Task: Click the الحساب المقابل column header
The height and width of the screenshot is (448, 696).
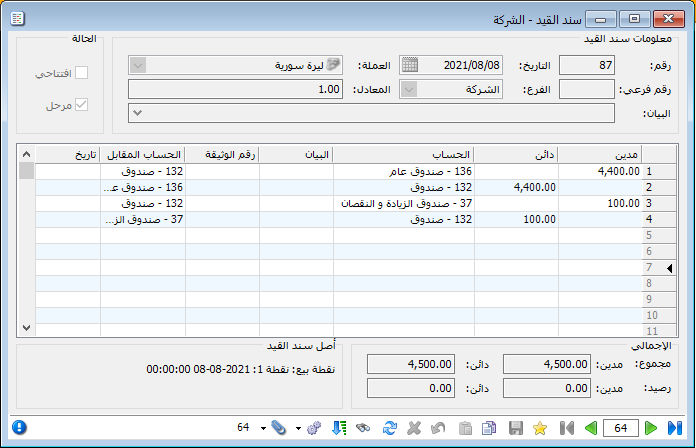Action: point(142,155)
